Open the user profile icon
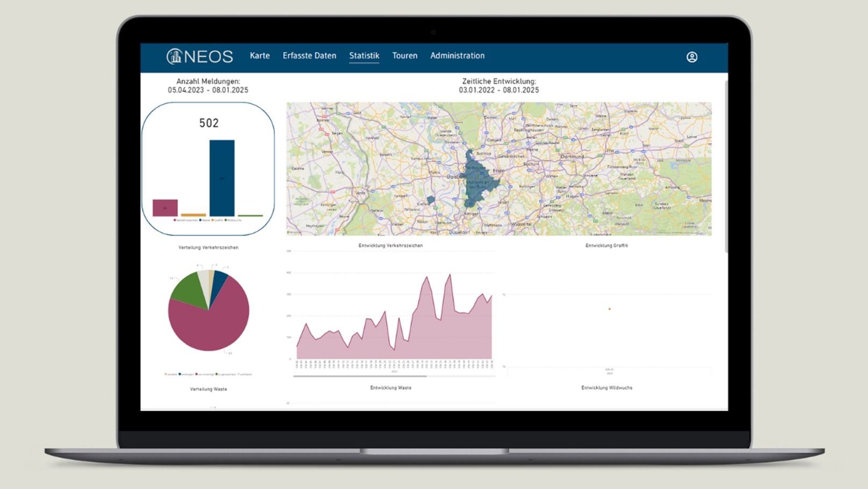 [692, 57]
